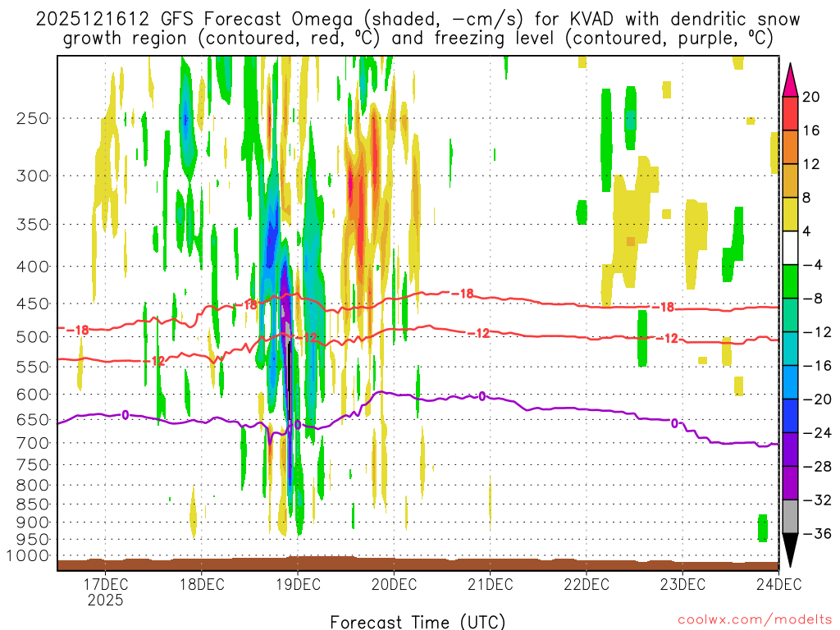Click the coolwx.com/modelts link text
This screenshot has height=630, width=840.
755,620
